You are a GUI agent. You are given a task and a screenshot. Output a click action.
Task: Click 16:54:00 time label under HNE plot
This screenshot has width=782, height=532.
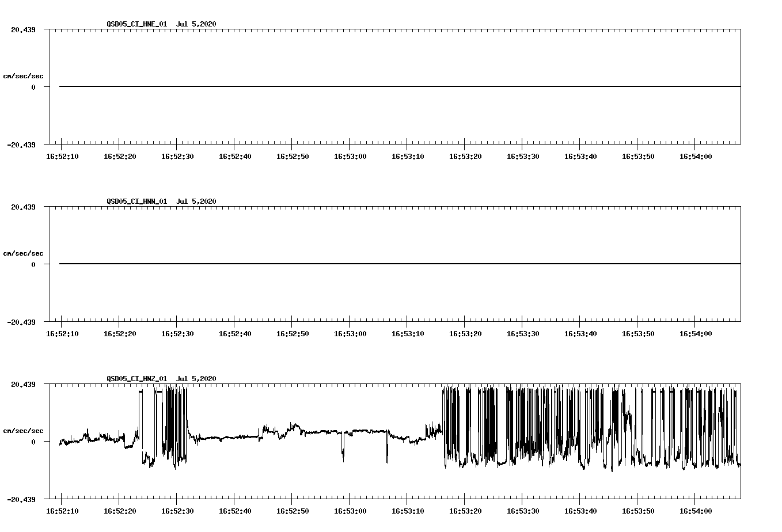696,156
